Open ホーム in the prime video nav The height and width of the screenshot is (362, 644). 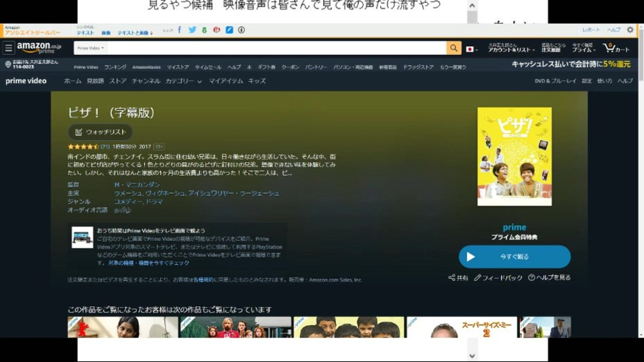[x=72, y=81]
